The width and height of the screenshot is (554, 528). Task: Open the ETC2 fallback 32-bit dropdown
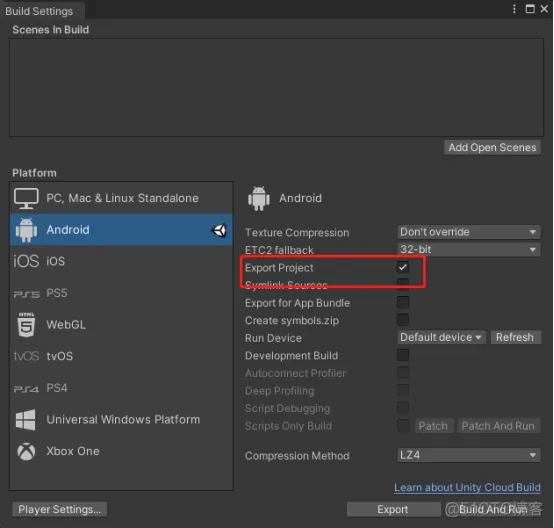click(x=469, y=250)
